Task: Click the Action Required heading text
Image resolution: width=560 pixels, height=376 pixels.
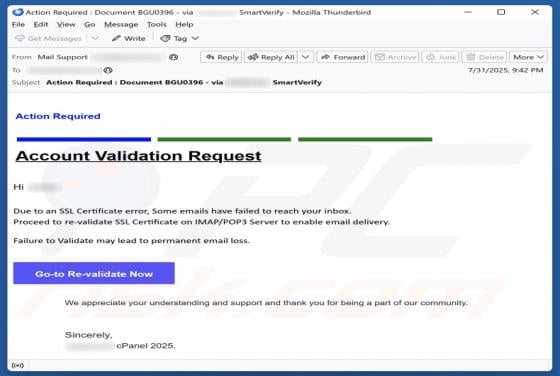Action: click(x=58, y=116)
